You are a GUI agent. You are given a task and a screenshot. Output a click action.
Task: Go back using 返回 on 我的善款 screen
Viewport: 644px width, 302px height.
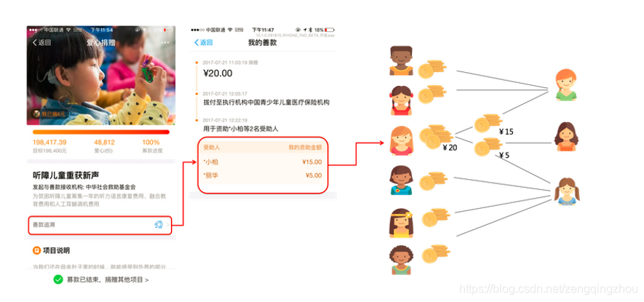tap(203, 43)
